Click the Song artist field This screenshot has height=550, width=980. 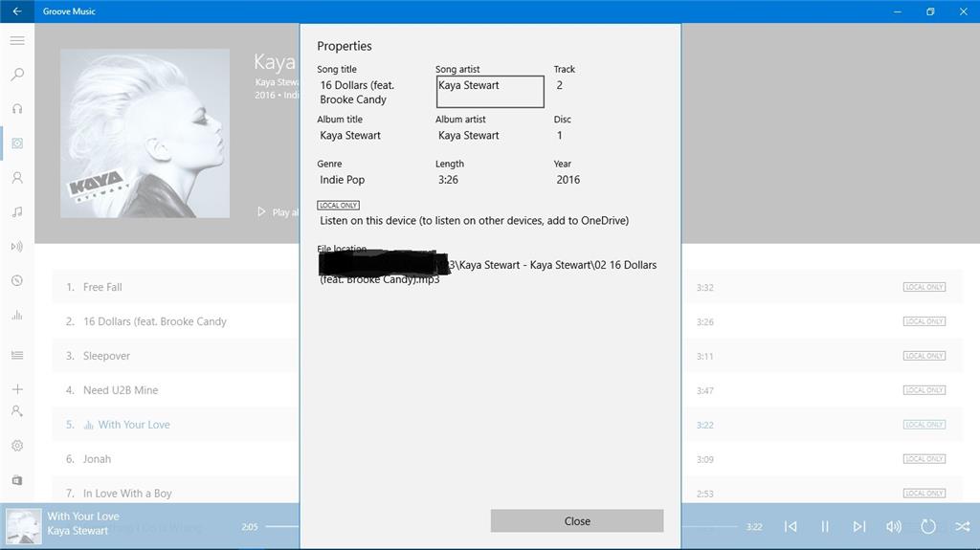pyautogui.click(x=490, y=91)
